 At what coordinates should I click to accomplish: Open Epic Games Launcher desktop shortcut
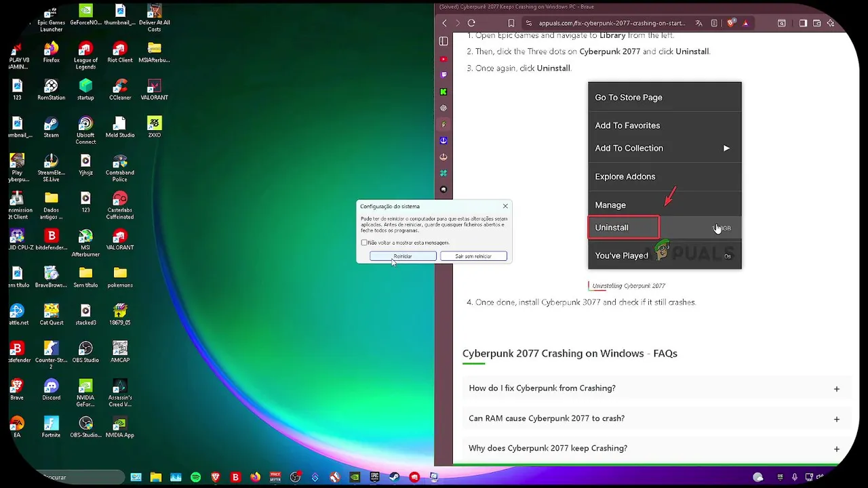(51, 18)
